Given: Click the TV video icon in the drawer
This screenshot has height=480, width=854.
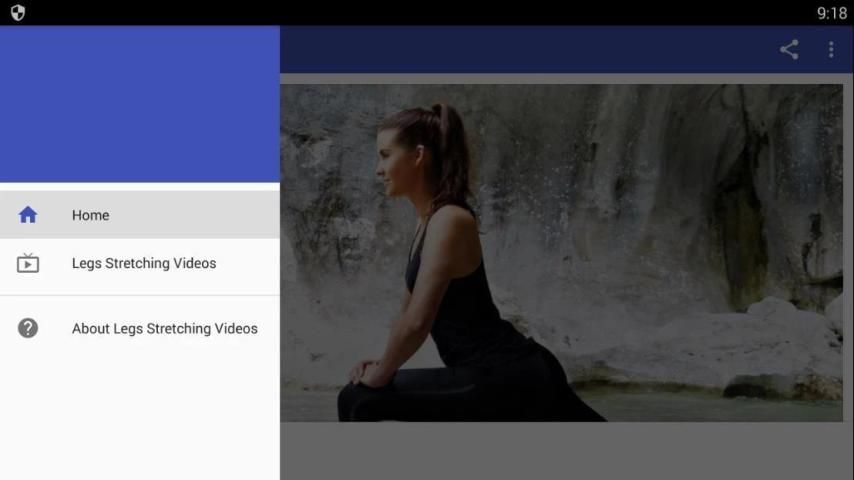Looking at the screenshot, I should [28, 264].
